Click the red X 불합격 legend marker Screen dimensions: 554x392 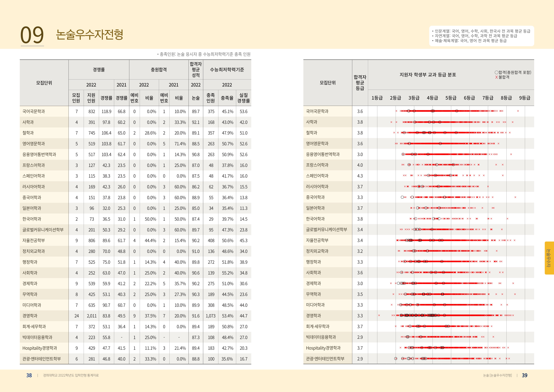(496, 77)
